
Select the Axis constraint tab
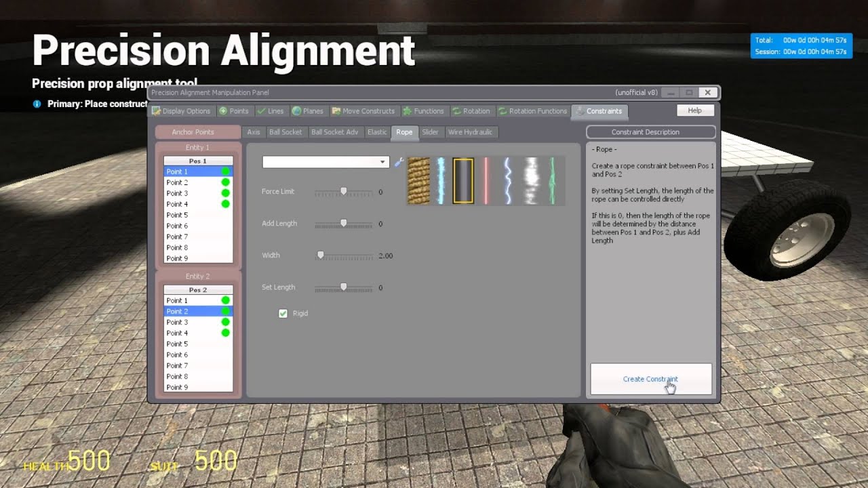click(254, 132)
